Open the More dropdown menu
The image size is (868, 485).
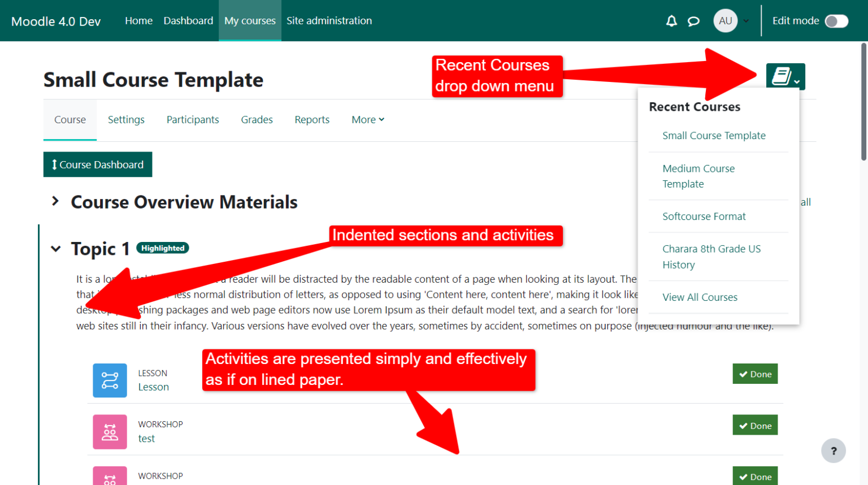tap(367, 119)
